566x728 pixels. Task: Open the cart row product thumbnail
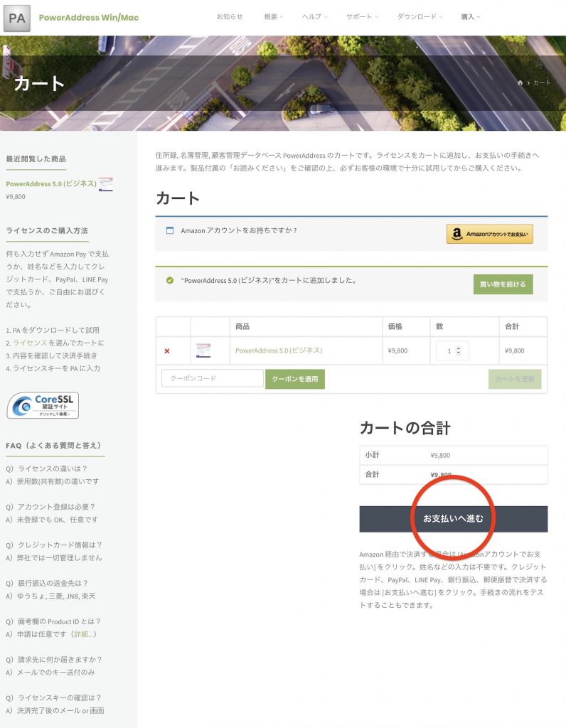tap(203, 350)
